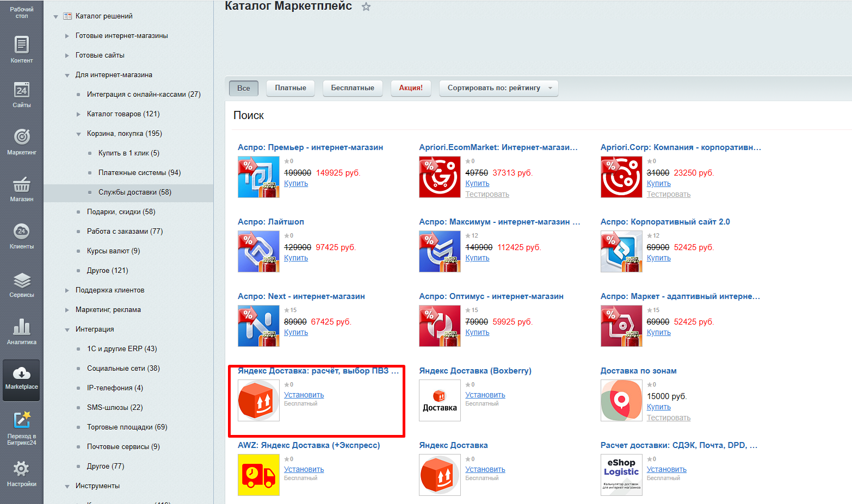Viewport: 852px width, 504px height.
Task: Open the Marketplace cloud icon
Action: click(x=21, y=374)
